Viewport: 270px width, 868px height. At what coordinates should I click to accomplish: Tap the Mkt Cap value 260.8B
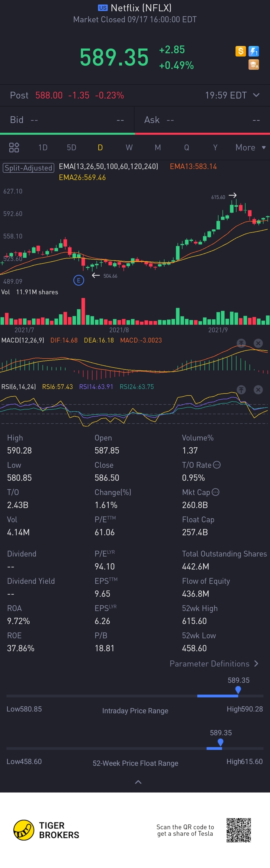[x=195, y=505]
